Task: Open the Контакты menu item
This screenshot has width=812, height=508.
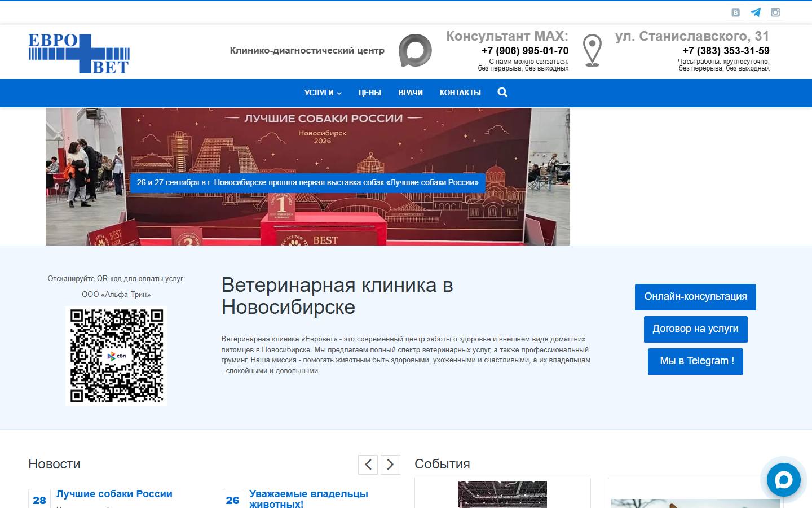Action: tap(460, 93)
